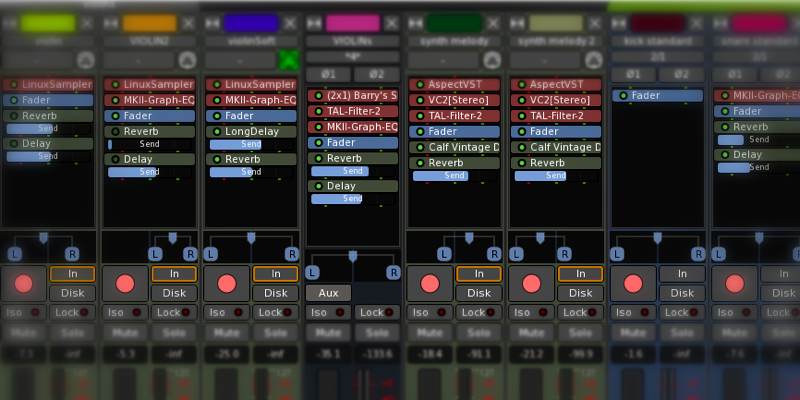This screenshot has height=400, width=800.
Task: Open the violinSoft strip name menu
Action: [x=251, y=41]
